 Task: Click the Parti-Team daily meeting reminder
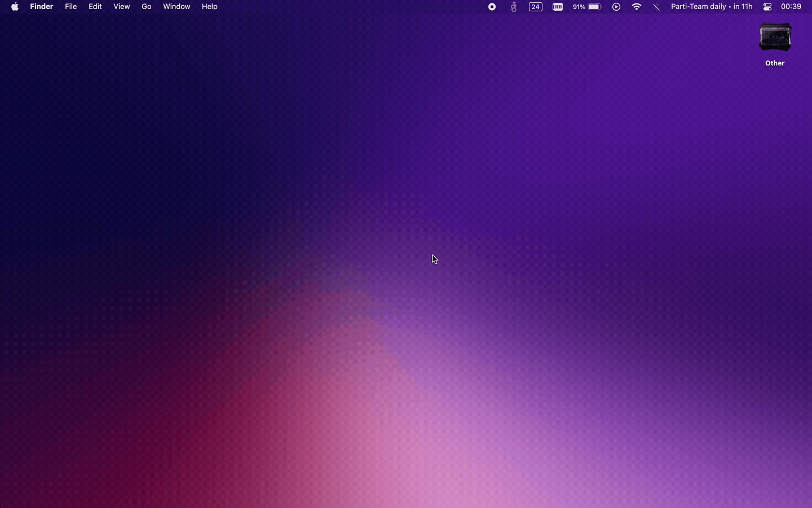click(711, 7)
